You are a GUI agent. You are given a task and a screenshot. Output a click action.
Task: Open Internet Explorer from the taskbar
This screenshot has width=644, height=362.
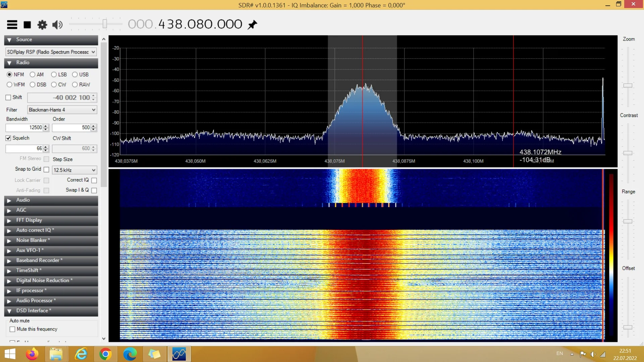coord(81,354)
